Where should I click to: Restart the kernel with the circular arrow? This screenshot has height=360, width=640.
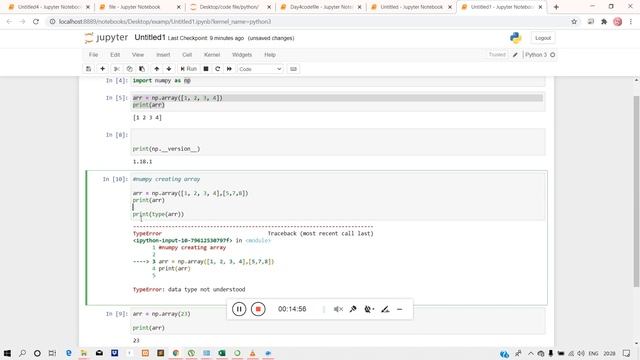click(218, 69)
